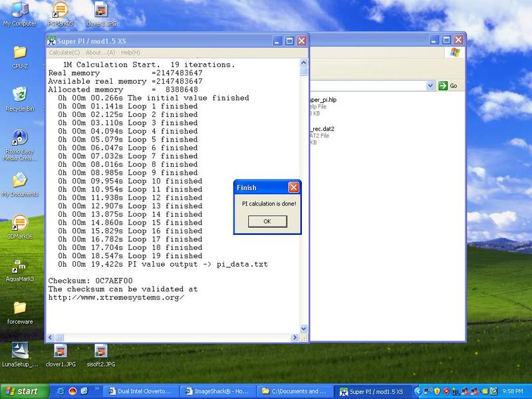Image resolution: width=532 pixels, height=399 pixels.
Task: Select the AquaMark3 desktop shortcut
Action: [20, 271]
